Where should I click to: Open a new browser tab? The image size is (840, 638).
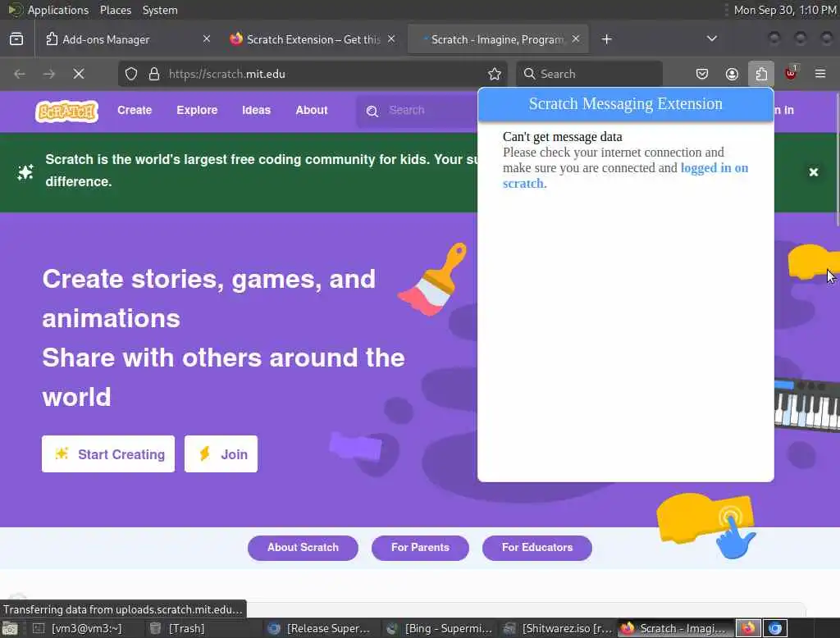[606, 39]
